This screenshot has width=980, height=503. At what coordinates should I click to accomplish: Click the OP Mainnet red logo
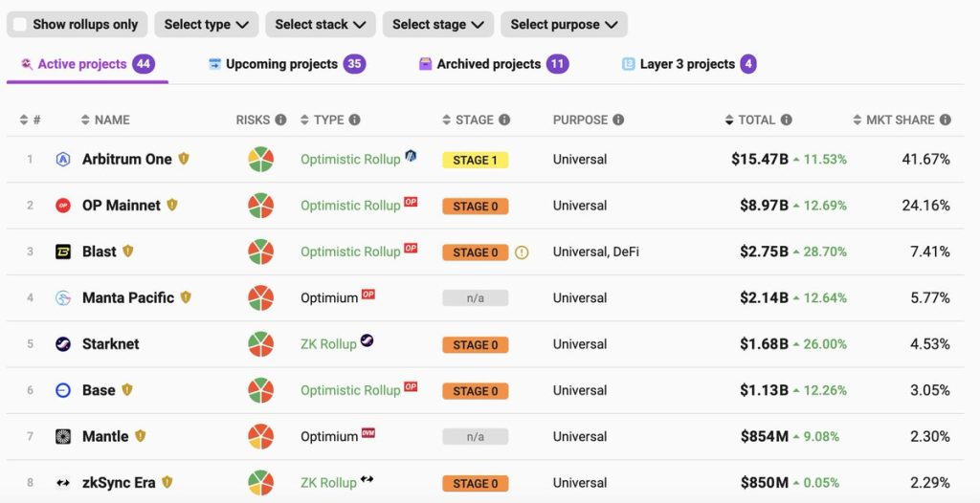click(63, 206)
